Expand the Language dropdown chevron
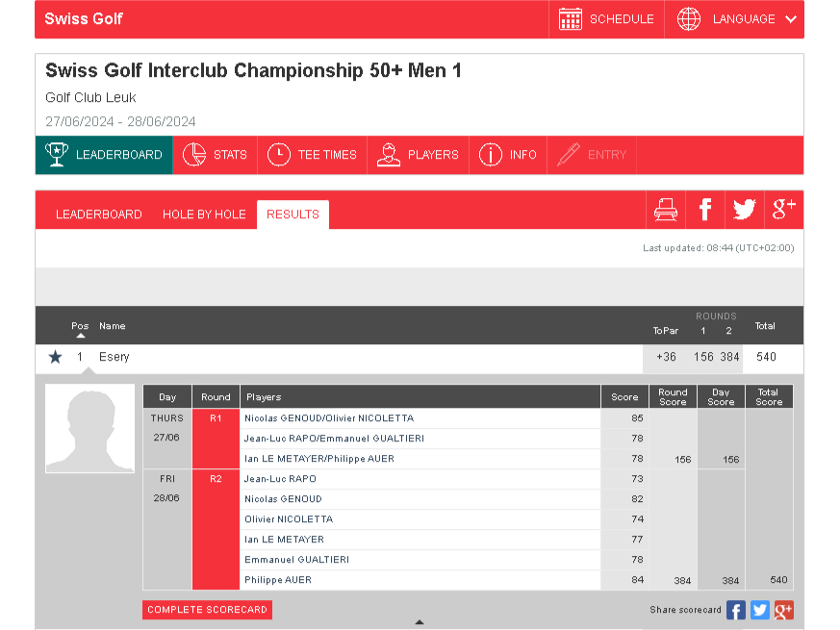The image size is (840, 630). tap(790, 19)
